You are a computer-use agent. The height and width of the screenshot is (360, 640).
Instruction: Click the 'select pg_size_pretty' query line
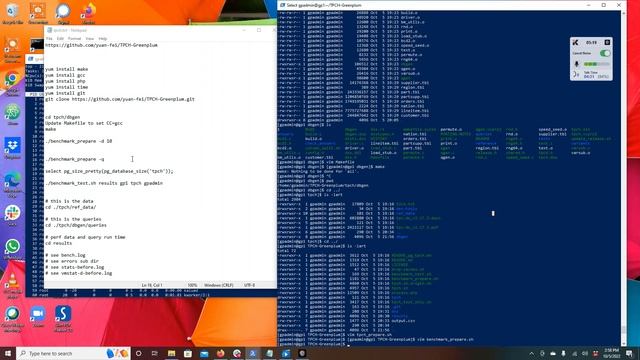coord(109,171)
